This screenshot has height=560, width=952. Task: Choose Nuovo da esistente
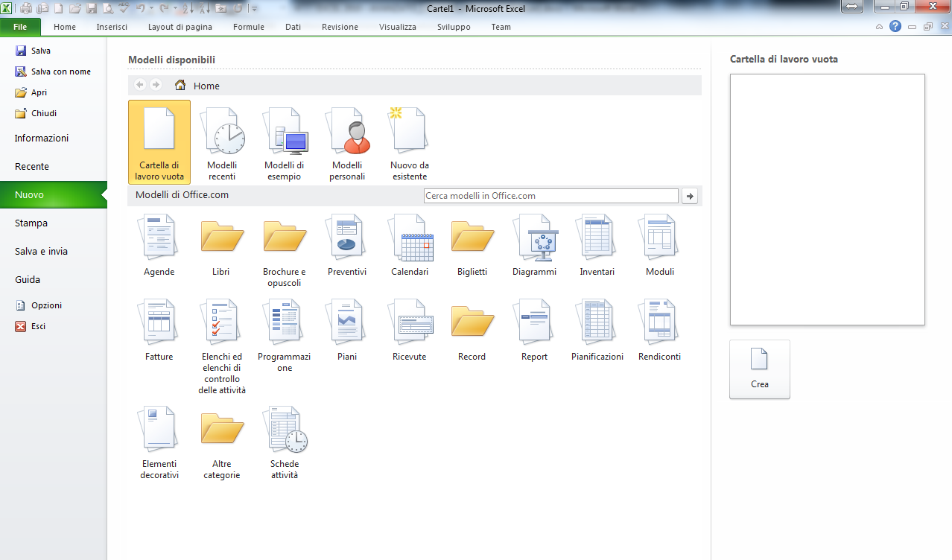coord(410,142)
